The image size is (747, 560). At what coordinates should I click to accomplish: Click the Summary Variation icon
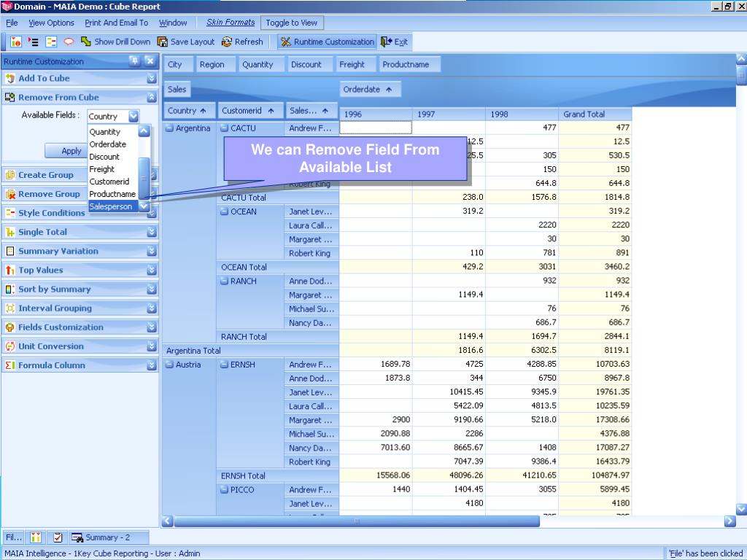point(10,252)
